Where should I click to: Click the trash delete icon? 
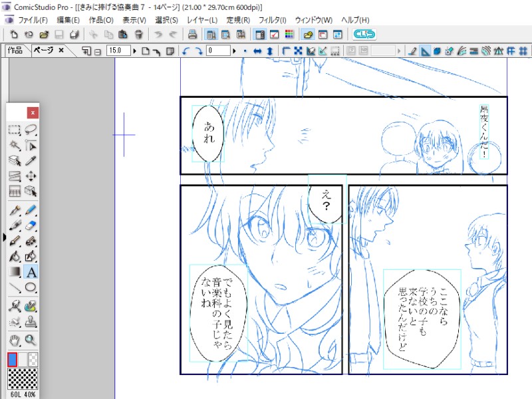click(138, 35)
